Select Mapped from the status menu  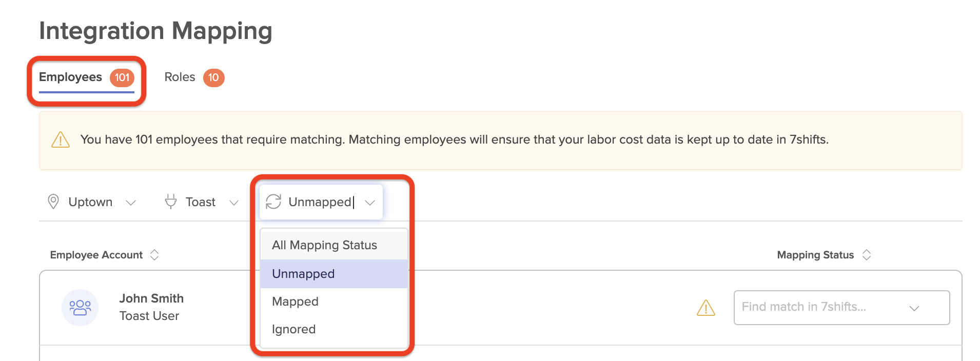295,302
